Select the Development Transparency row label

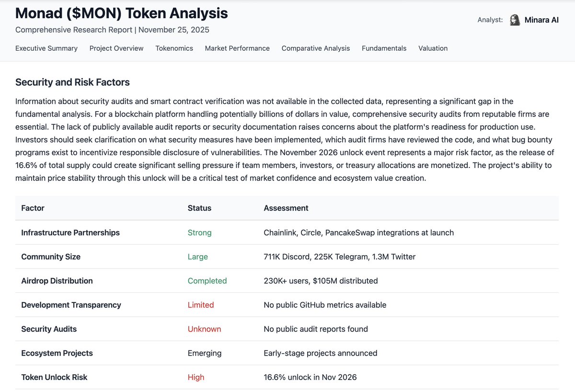coord(71,305)
